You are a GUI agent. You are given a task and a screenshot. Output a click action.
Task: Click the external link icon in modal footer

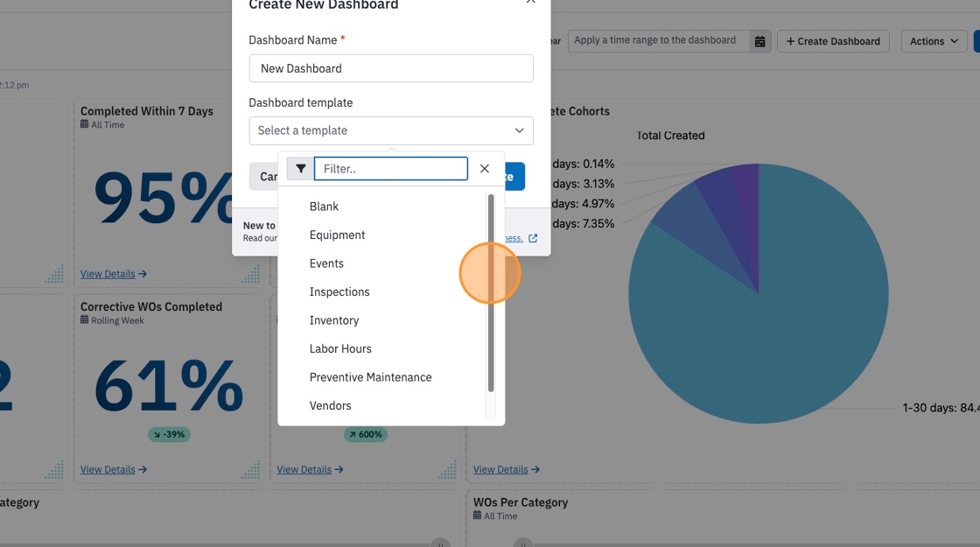[533, 238]
